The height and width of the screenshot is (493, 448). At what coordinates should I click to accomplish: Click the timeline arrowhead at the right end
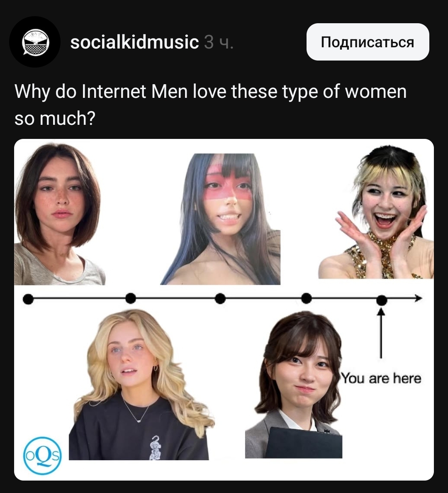[x=418, y=298]
